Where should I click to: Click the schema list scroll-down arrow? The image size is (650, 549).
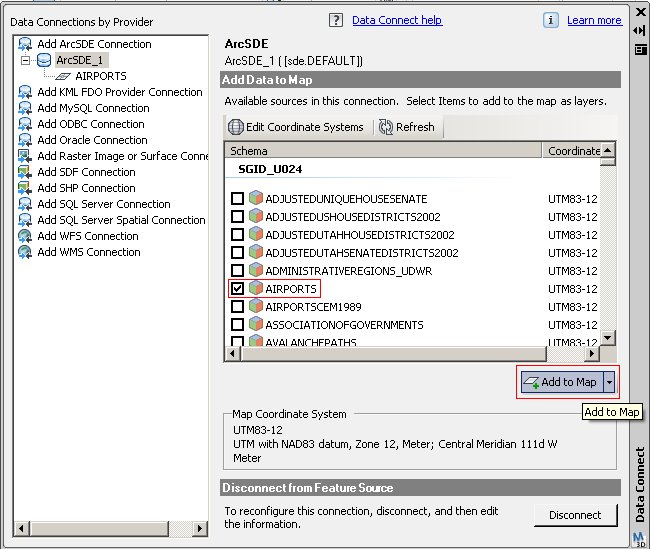(x=608, y=338)
